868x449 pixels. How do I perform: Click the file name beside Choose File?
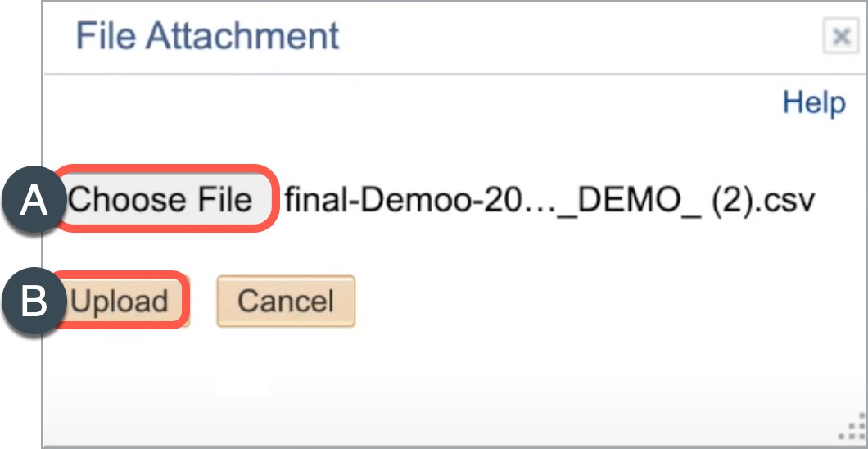tap(549, 200)
